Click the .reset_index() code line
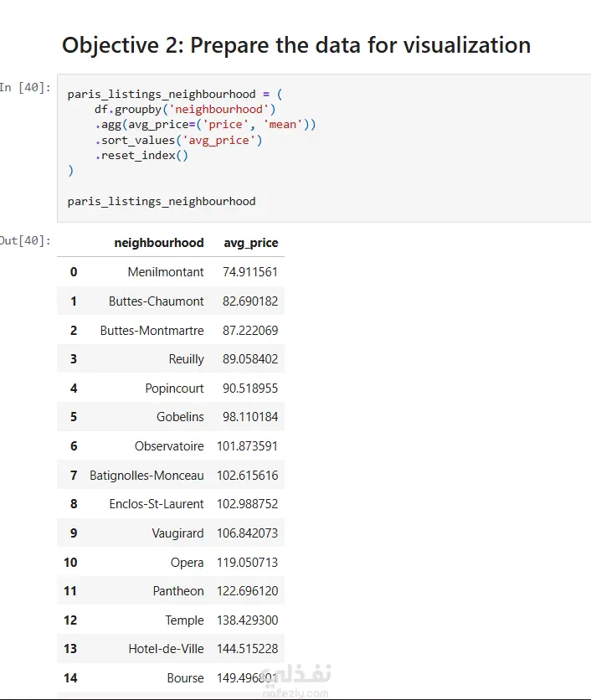591x700 pixels. click(141, 156)
